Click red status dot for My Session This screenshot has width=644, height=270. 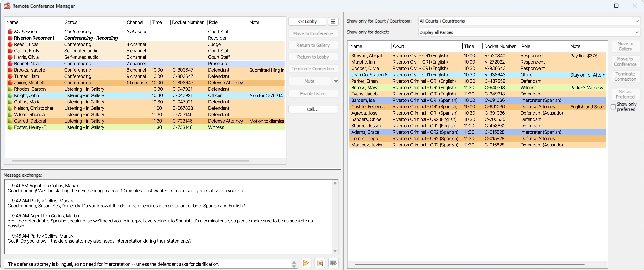10,32
